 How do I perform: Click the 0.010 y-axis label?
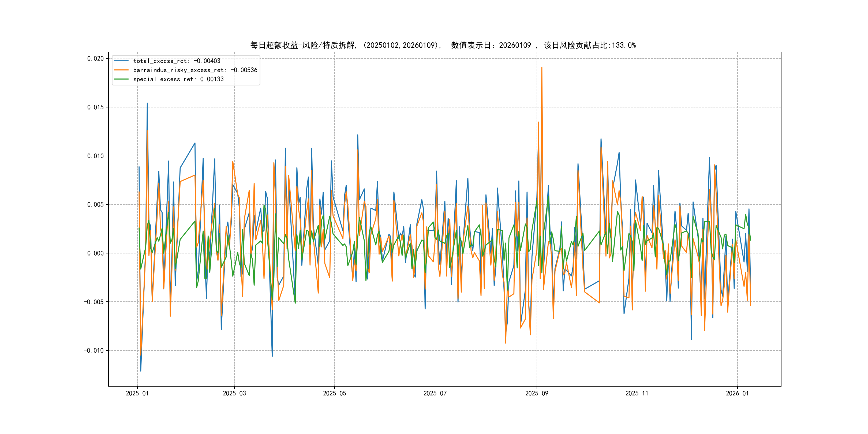[95, 156]
